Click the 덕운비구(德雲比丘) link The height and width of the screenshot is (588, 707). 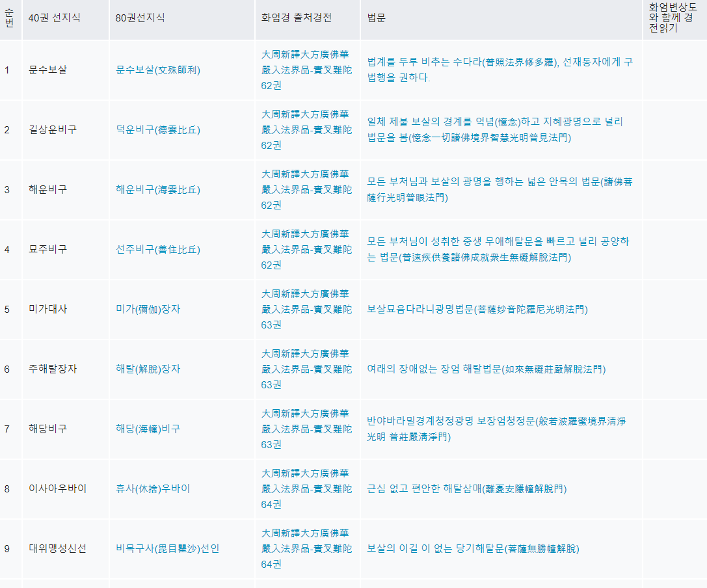[x=158, y=129]
